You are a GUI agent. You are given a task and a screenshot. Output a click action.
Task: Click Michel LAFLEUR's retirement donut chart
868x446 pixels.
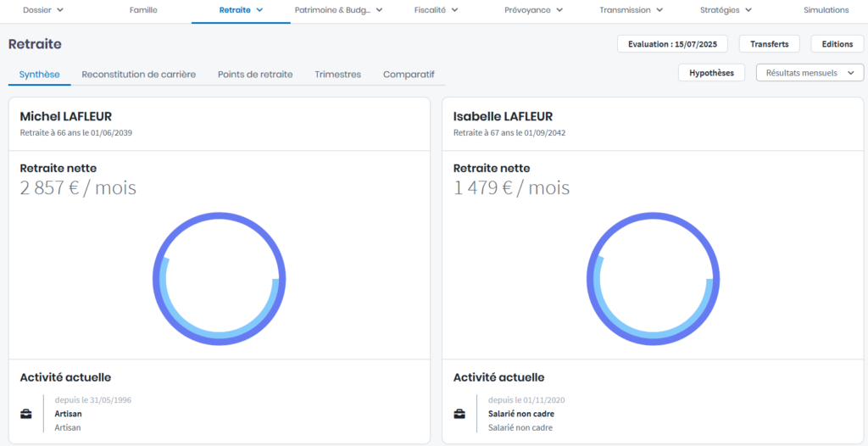(220, 279)
